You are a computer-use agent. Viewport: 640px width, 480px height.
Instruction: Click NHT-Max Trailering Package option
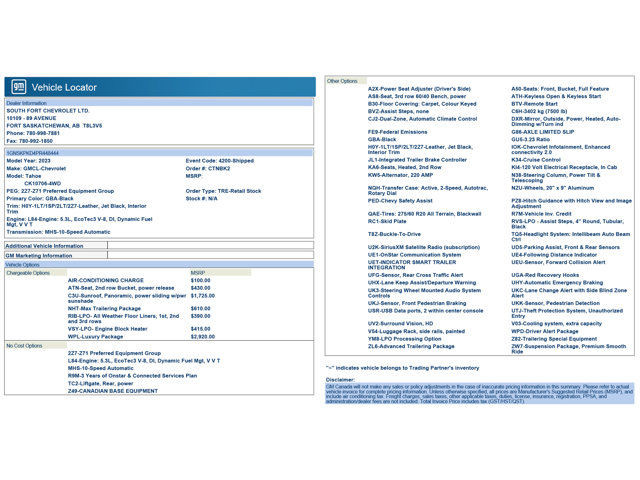pyautogui.click(x=104, y=309)
